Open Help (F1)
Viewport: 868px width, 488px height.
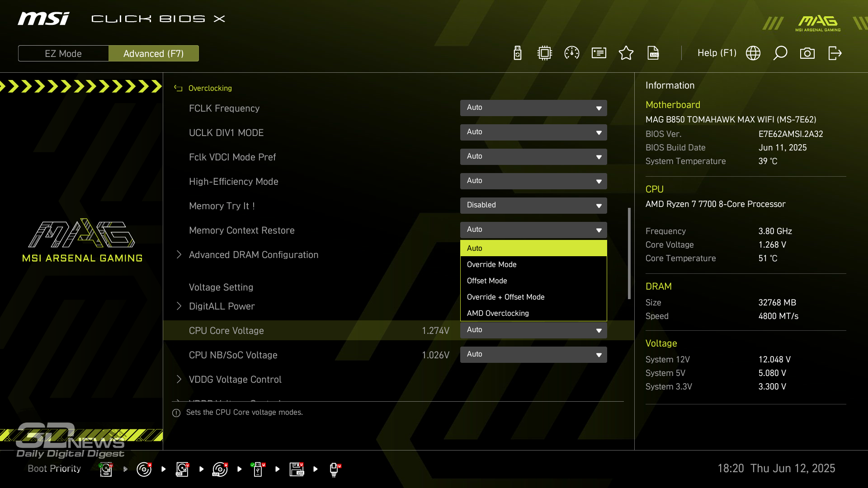coord(717,53)
